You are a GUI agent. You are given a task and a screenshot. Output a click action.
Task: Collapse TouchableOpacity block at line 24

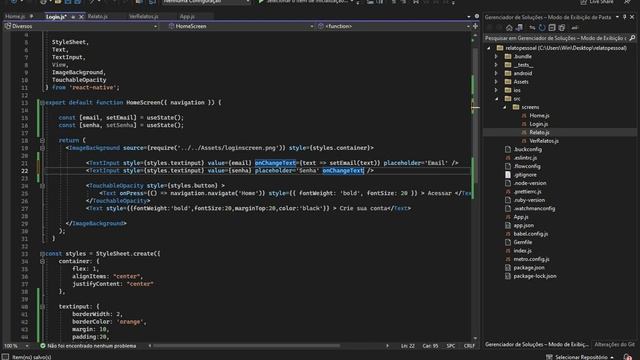click(42, 186)
